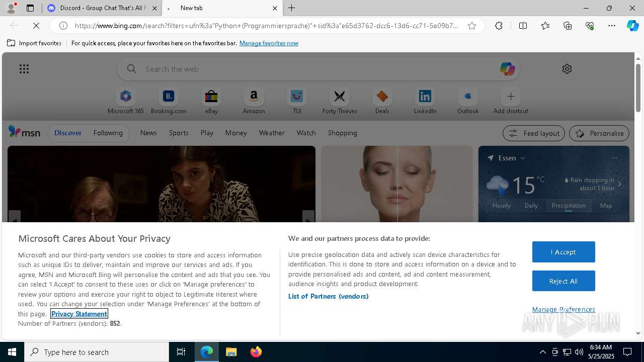
Task: Open the Weather menu item
Action: pos(272,133)
